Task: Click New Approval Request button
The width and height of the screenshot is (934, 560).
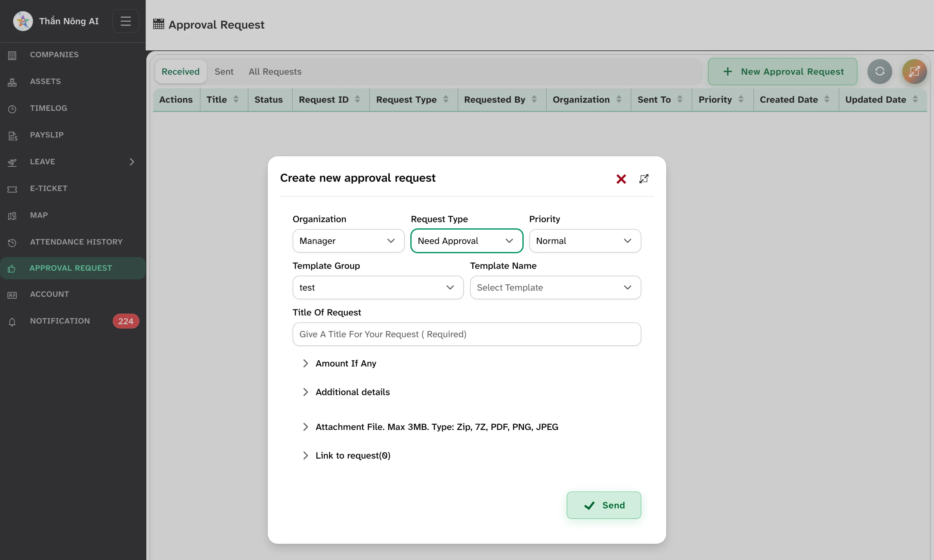Action: pos(782,71)
